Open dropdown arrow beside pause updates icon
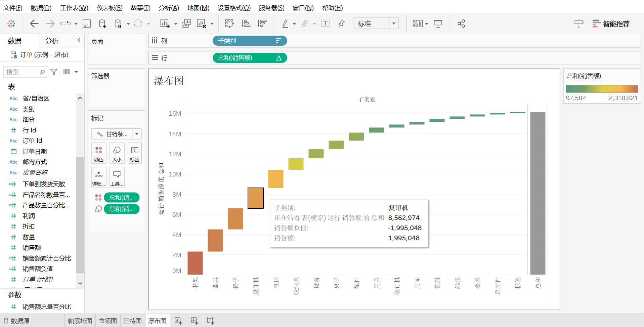 (x=128, y=24)
